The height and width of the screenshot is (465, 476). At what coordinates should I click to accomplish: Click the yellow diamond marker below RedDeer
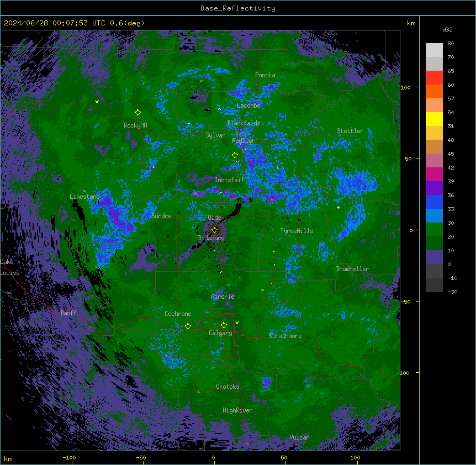click(x=235, y=155)
